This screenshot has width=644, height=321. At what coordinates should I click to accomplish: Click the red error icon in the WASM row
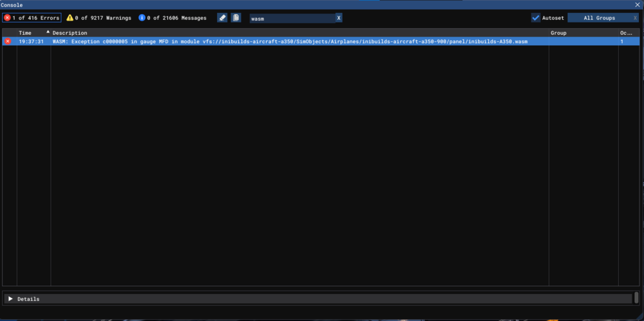coord(8,41)
